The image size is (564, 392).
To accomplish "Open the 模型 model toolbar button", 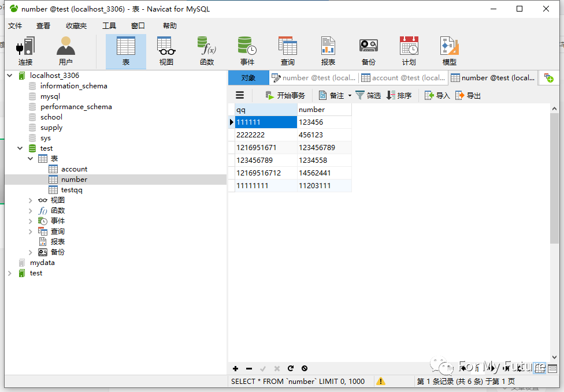I will 449,51.
